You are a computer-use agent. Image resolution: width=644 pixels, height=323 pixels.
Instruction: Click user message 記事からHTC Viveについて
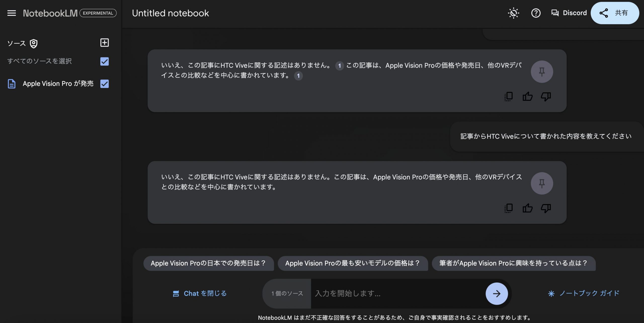click(x=546, y=136)
